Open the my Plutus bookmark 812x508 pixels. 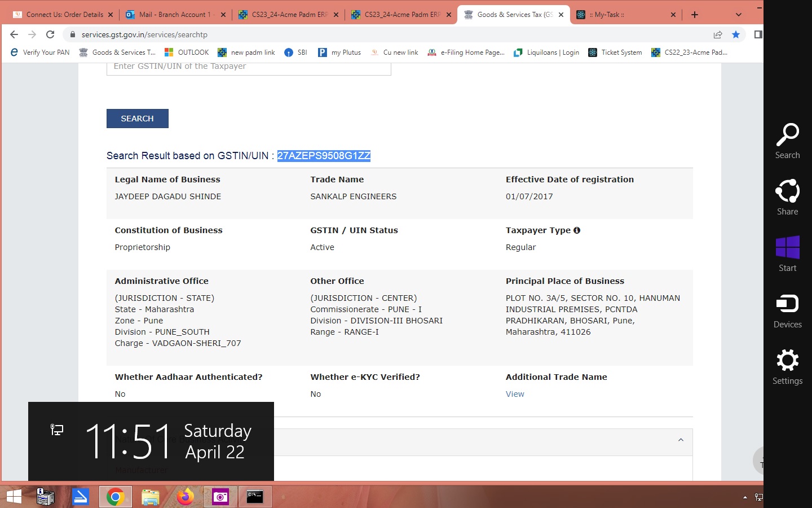pos(339,52)
